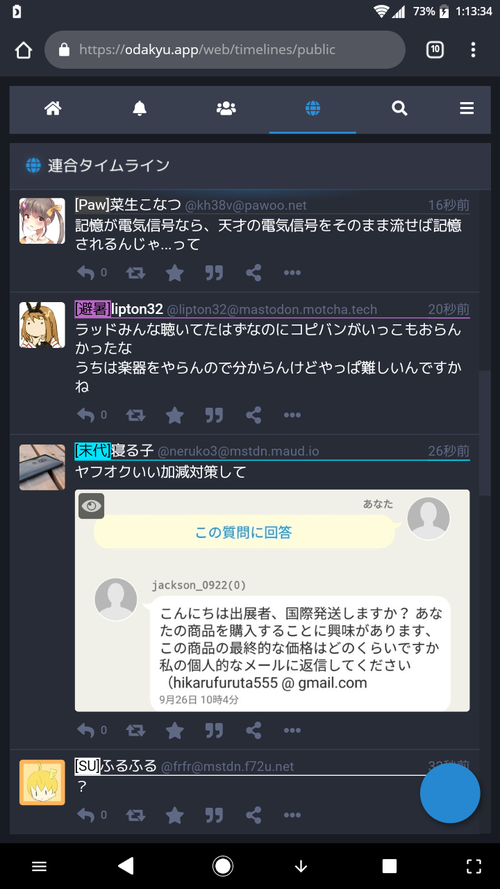Screen dimensions: 500x889
Task: Open lipton32's profile avatar
Action: pos(42,325)
